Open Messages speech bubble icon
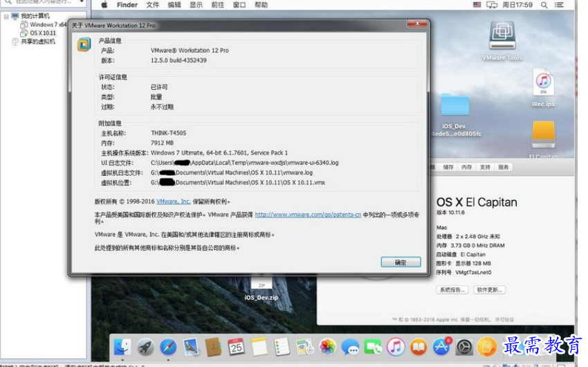Screen dimensions: 588x367 pyautogui.click(x=350, y=347)
